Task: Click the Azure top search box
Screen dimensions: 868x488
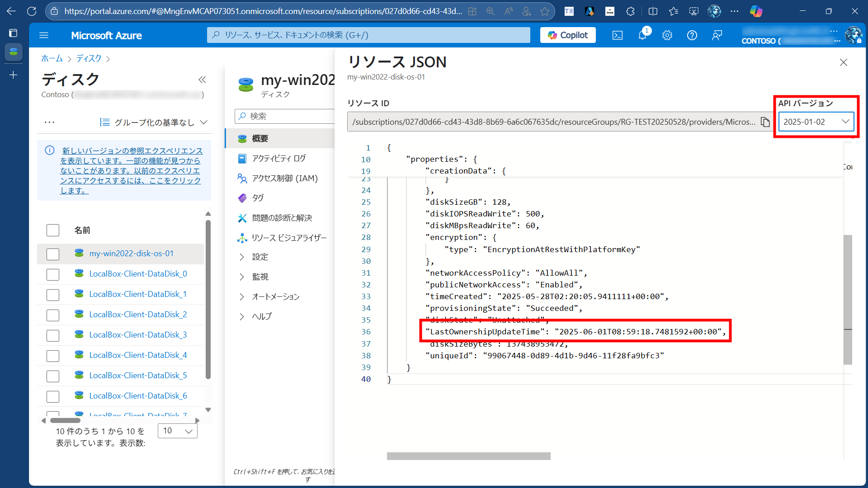Action: pyautogui.click(x=368, y=35)
